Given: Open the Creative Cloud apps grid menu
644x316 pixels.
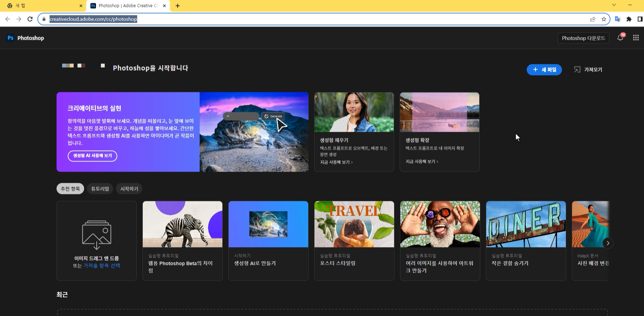Looking at the screenshot, I should pos(635,38).
